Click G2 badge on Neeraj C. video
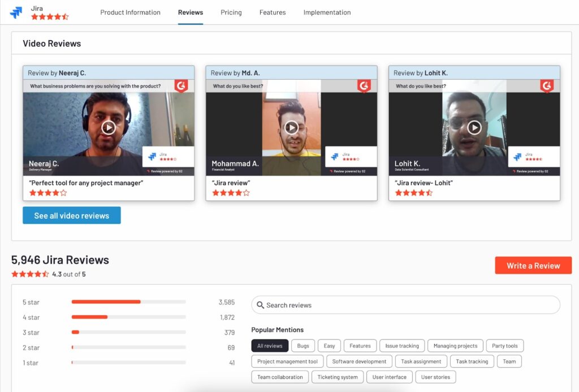This screenshot has width=579, height=392. 181,86
